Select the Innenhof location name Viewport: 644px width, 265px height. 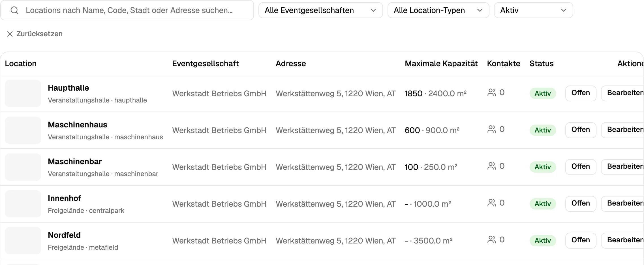coord(65,198)
